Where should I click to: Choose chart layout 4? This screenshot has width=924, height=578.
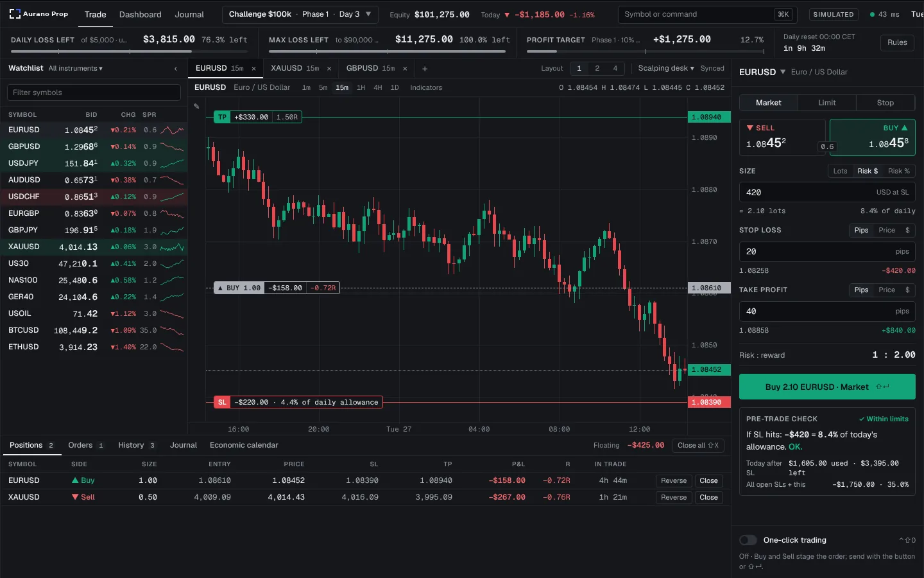[x=615, y=68]
